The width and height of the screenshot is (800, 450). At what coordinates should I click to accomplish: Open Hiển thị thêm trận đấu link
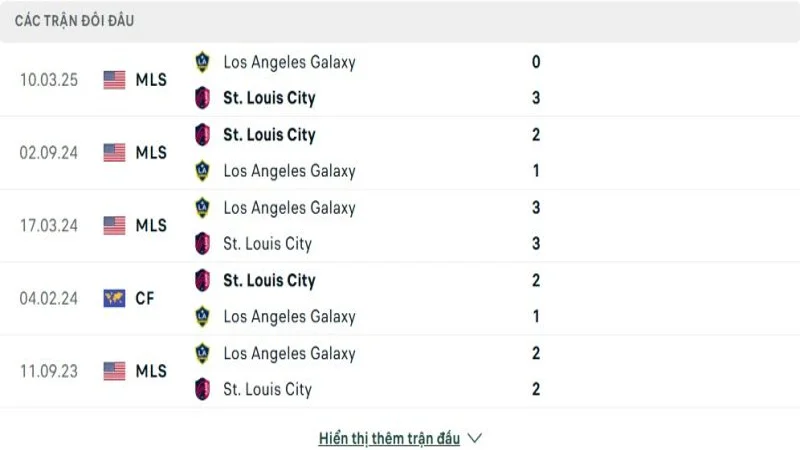pos(389,438)
